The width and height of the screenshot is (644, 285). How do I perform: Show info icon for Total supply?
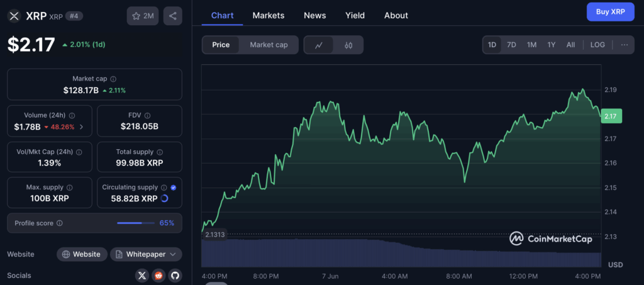pos(160,152)
